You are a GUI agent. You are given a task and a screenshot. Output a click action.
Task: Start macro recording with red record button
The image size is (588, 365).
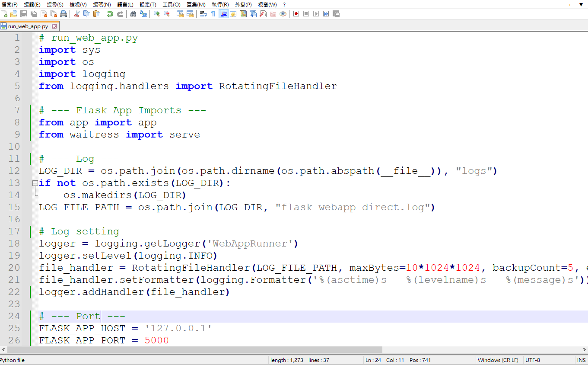click(x=296, y=14)
